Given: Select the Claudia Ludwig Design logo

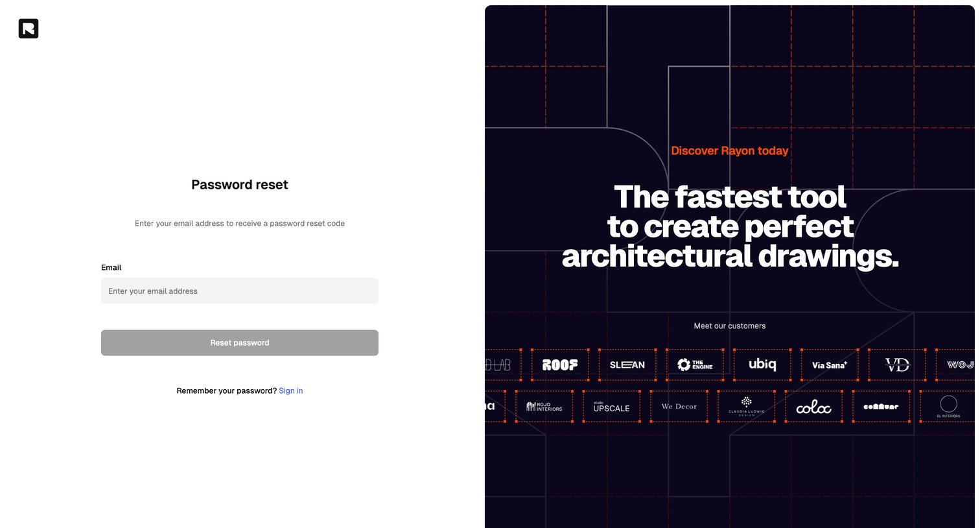Looking at the screenshot, I should coord(747,407).
